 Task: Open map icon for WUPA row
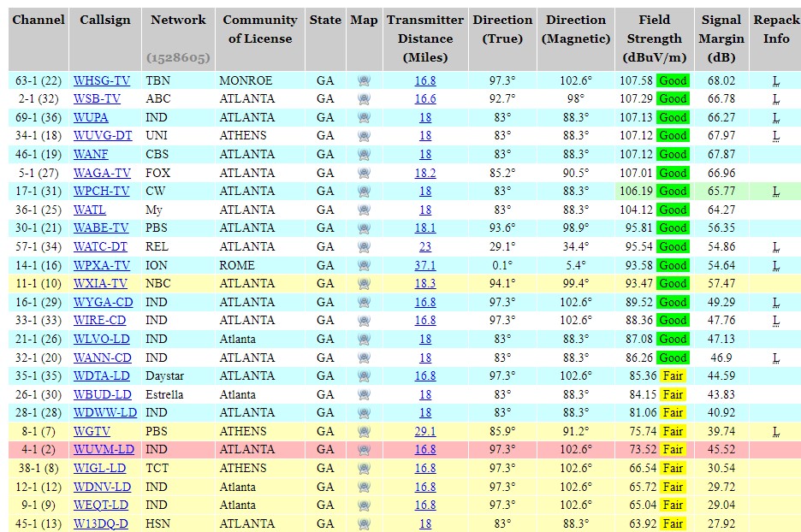tap(364, 117)
